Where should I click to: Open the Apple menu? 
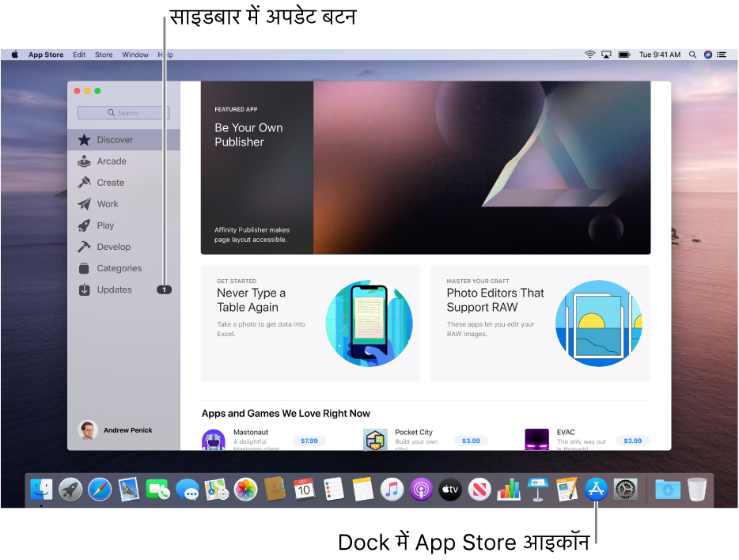[14, 55]
